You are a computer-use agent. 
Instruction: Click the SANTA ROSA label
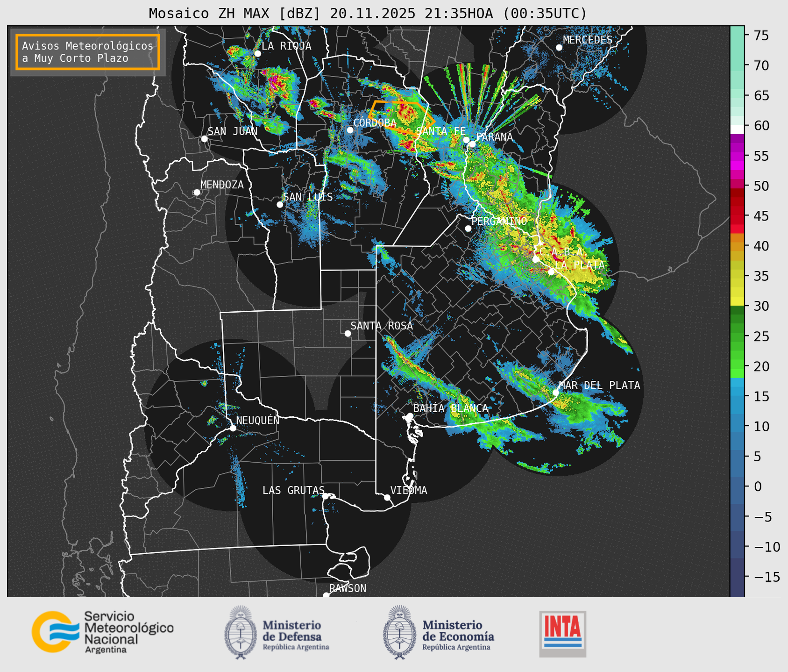(382, 326)
